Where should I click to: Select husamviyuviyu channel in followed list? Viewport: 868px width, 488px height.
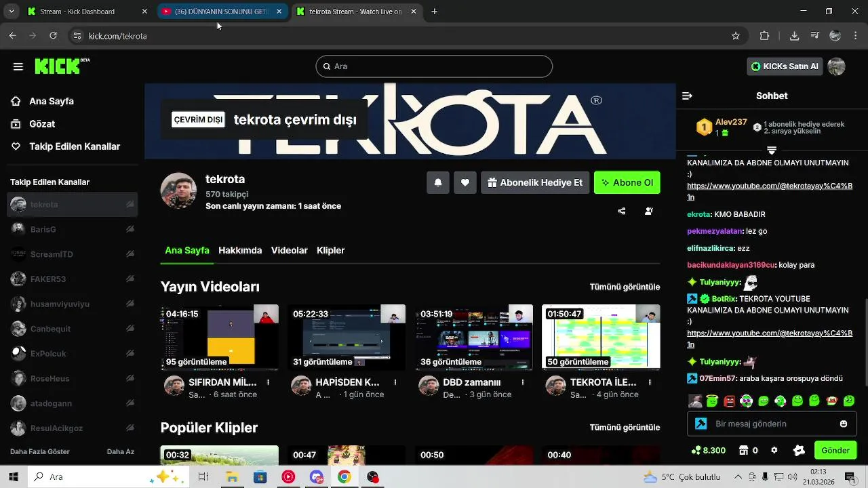click(x=72, y=304)
